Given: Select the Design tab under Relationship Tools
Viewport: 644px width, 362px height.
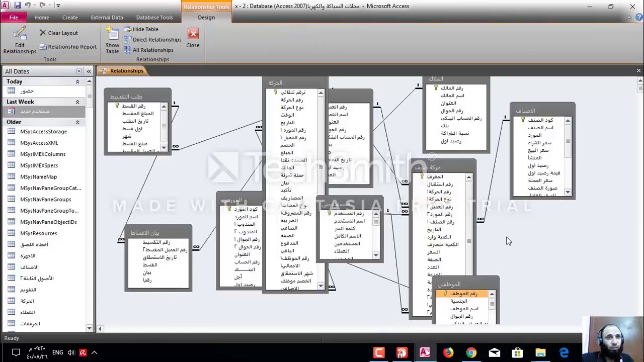Looking at the screenshot, I should coord(206,18).
